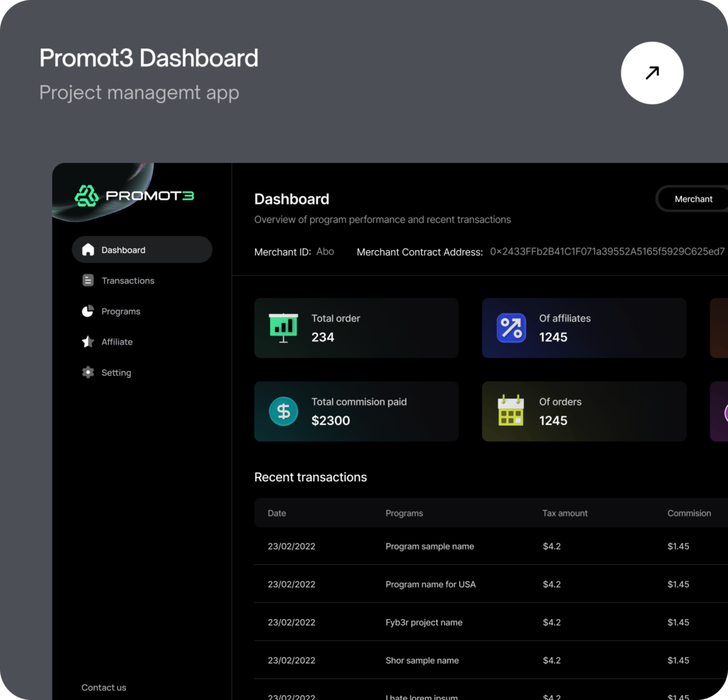Click the calendar icon on orders card
Image resolution: width=728 pixels, height=700 pixels.
click(x=510, y=411)
